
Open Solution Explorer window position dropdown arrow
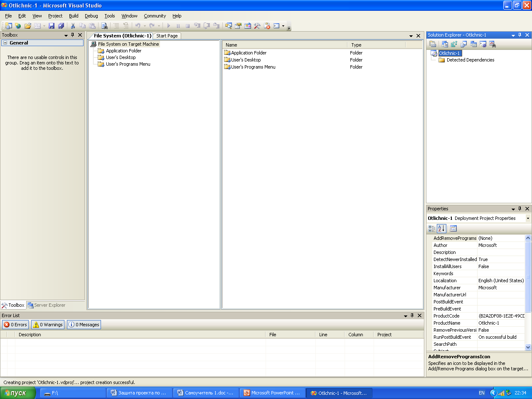pos(513,35)
